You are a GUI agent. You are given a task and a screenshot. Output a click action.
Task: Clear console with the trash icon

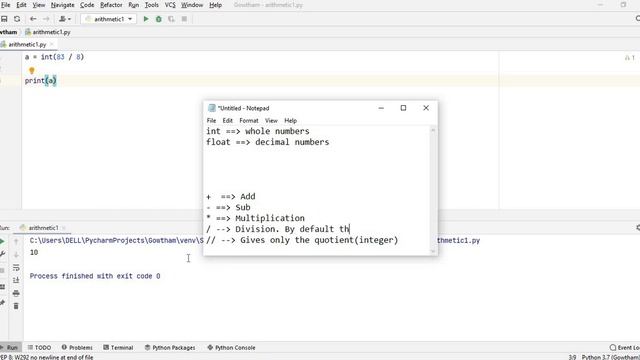click(16, 306)
